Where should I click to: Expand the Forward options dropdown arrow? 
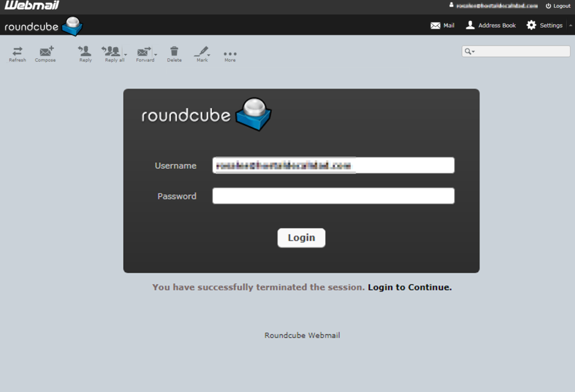(x=156, y=54)
